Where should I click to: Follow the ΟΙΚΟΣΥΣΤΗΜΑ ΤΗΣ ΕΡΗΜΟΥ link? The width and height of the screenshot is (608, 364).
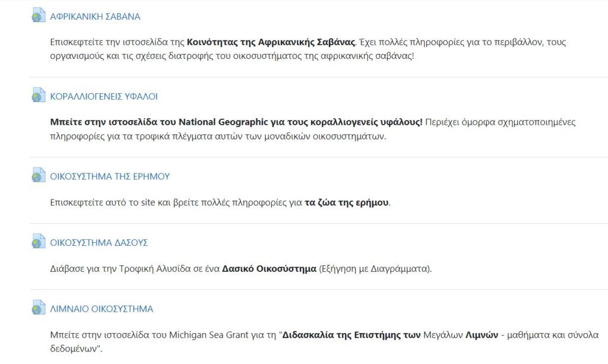pos(110,176)
